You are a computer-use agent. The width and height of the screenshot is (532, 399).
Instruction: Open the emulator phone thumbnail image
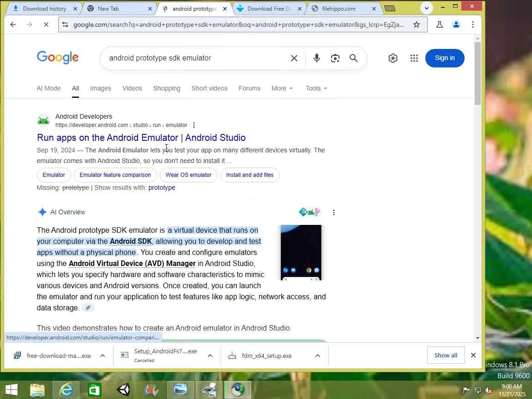click(301, 253)
